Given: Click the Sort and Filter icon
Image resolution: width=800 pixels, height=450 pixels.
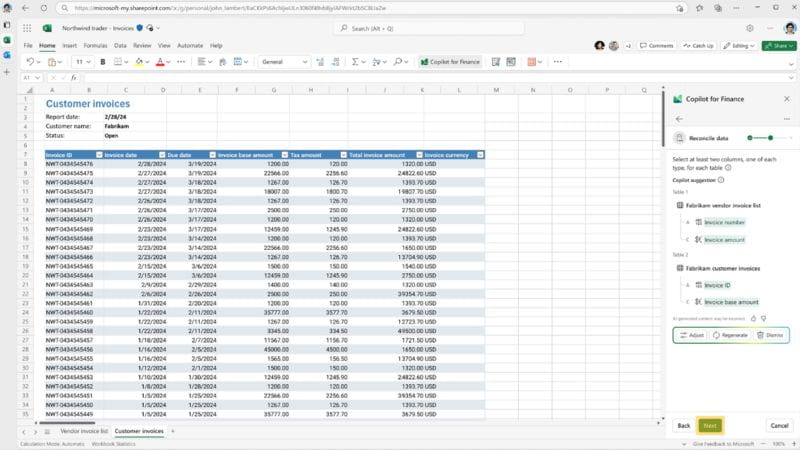Looking at the screenshot, I should pyautogui.click(x=376, y=62).
